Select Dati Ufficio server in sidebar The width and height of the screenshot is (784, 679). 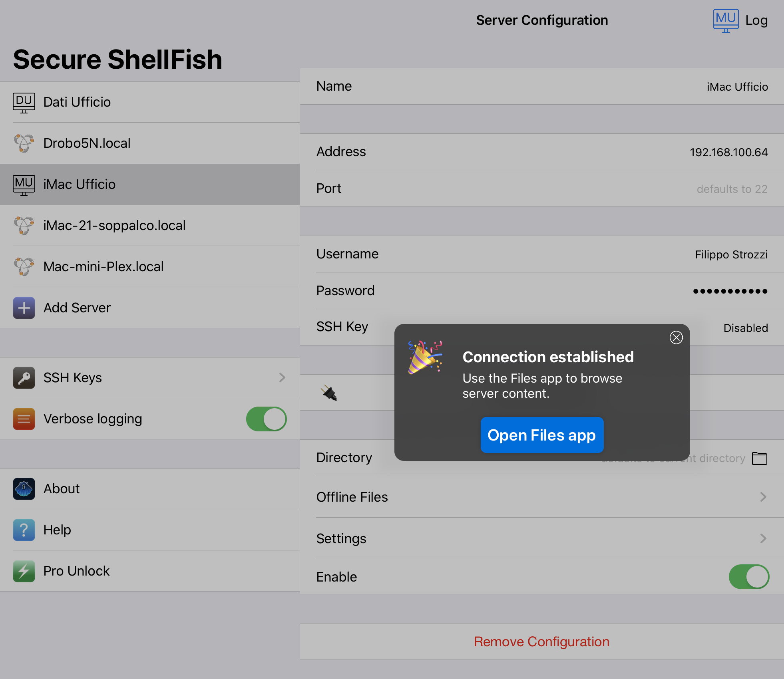(150, 102)
